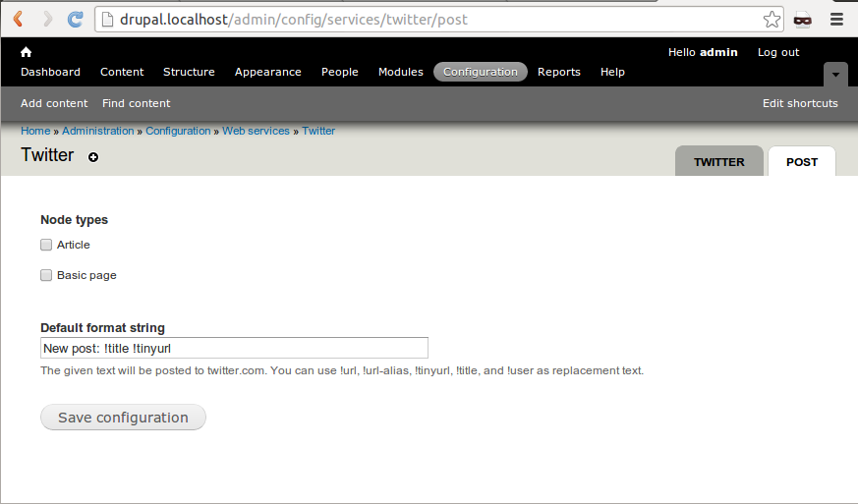Screen dimensions: 858x504
Task: Add Twitter page to shortcuts plus icon
Action: coord(93,157)
